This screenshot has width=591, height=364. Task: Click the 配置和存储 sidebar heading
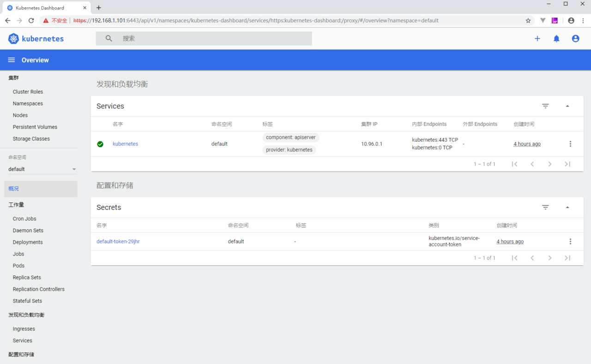[x=21, y=355]
